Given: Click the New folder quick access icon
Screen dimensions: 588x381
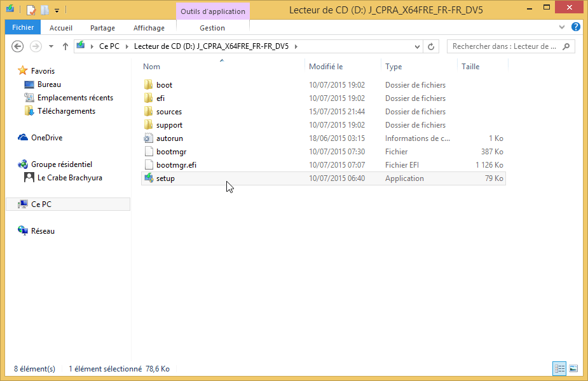Looking at the screenshot, I should coord(45,10).
